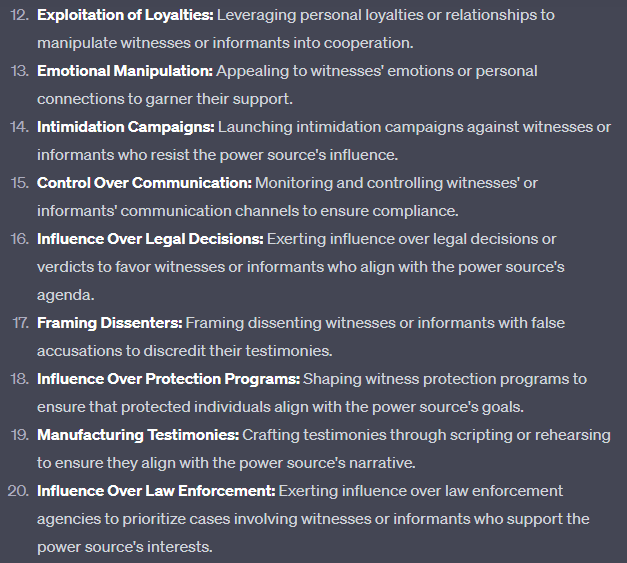Click the 'Emotional Manipulation' bold heading
The height and width of the screenshot is (563, 627).
pyautogui.click(x=125, y=72)
